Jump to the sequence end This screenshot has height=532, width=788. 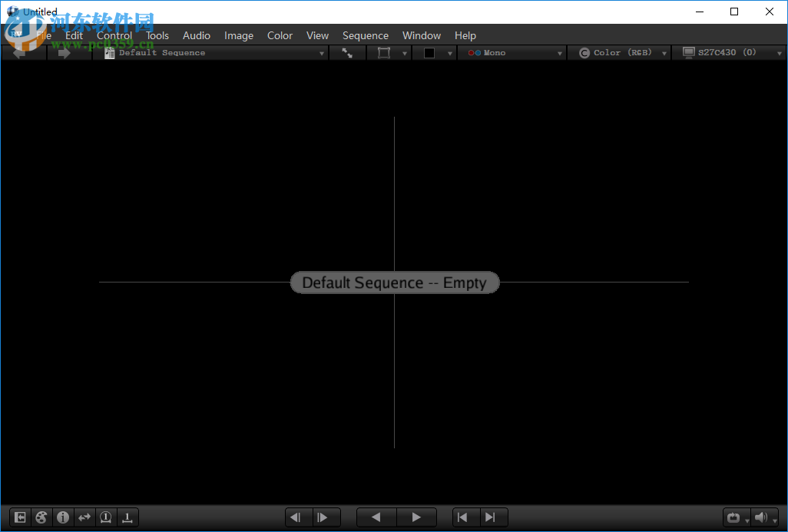click(x=490, y=517)
